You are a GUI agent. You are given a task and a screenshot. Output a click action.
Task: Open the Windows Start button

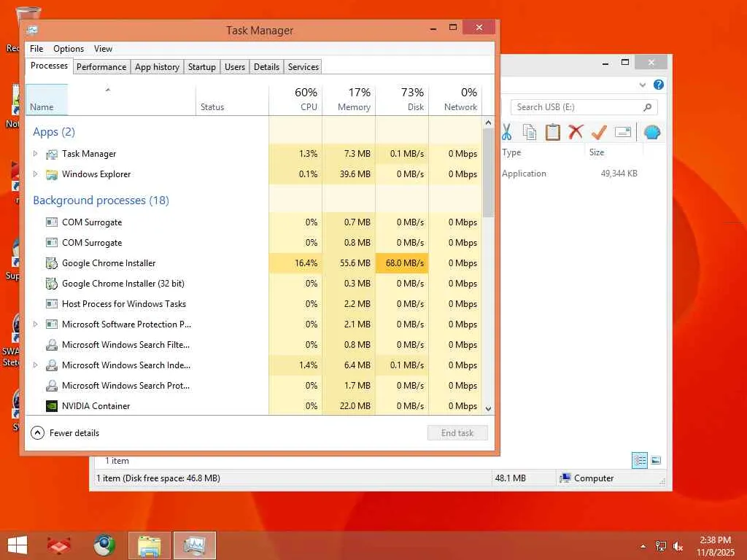pyautogui.click(x=18, y=545)
